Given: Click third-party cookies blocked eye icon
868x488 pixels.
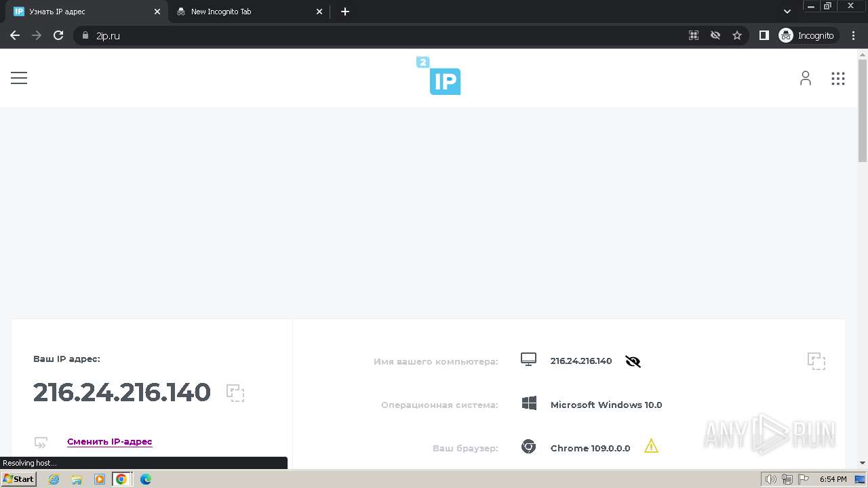Looking at the screenshot, I should (x=715, y=35).
